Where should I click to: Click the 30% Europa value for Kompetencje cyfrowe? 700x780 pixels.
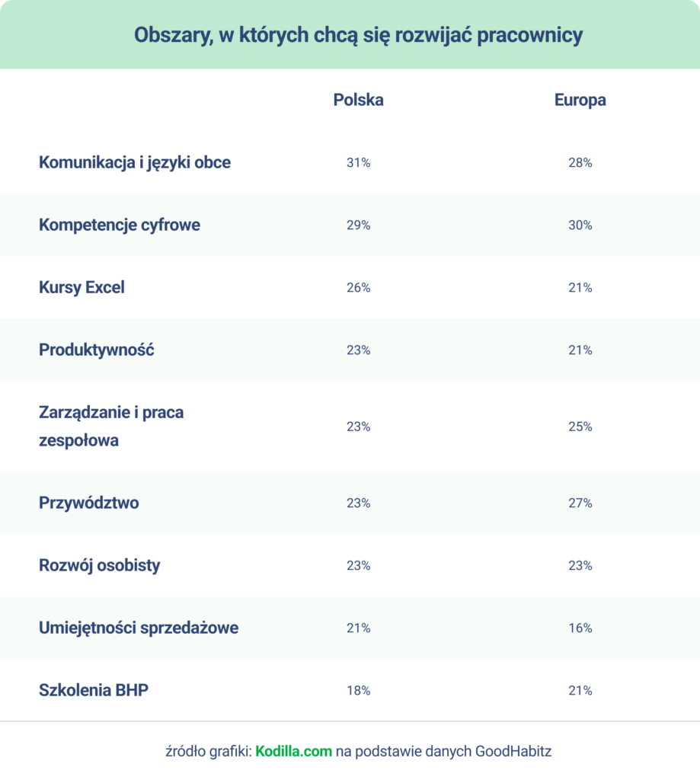tap(580, 225)
